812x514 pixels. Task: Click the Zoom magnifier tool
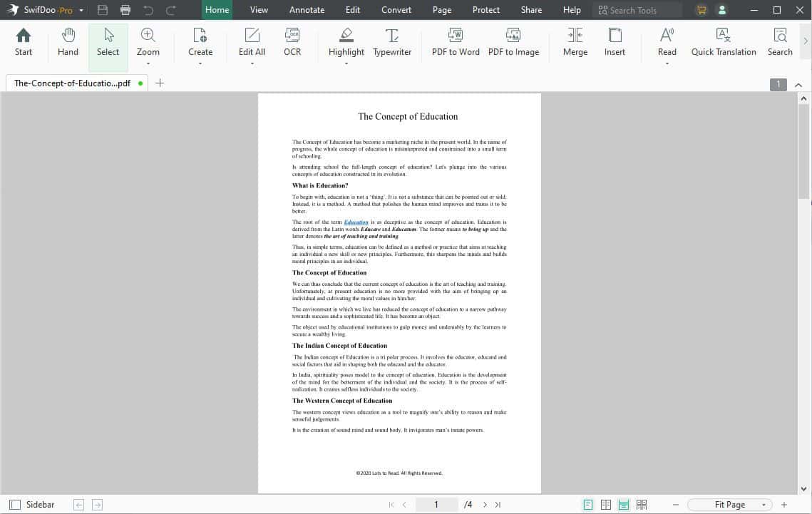click(x=148, y=43)
